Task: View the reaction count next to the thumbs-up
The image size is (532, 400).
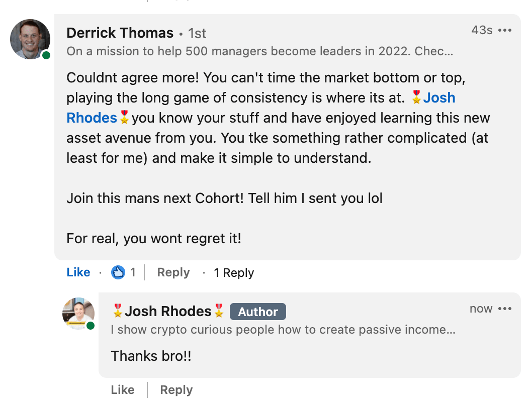Action: [133, 272]
